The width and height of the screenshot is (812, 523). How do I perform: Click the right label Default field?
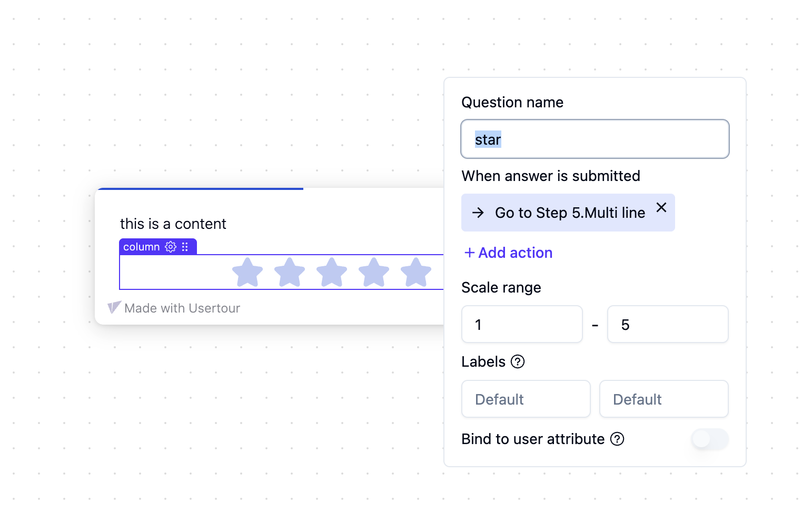pyautogui.click(x=664, y=399)
